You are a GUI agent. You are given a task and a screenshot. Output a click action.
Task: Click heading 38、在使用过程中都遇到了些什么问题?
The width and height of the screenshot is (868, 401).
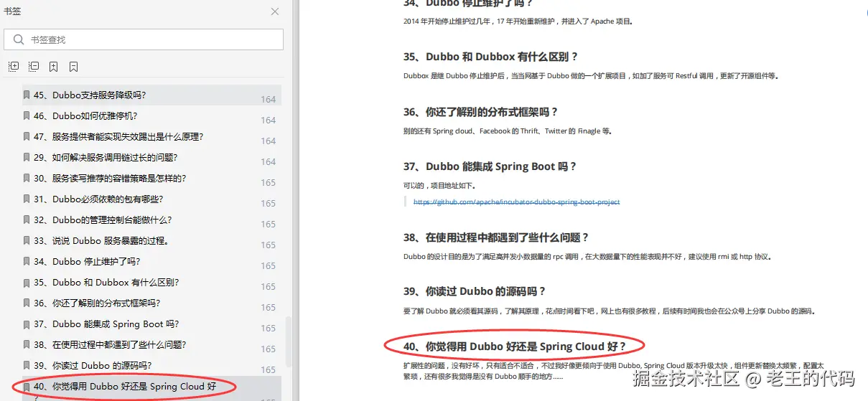tap(496, 237)
